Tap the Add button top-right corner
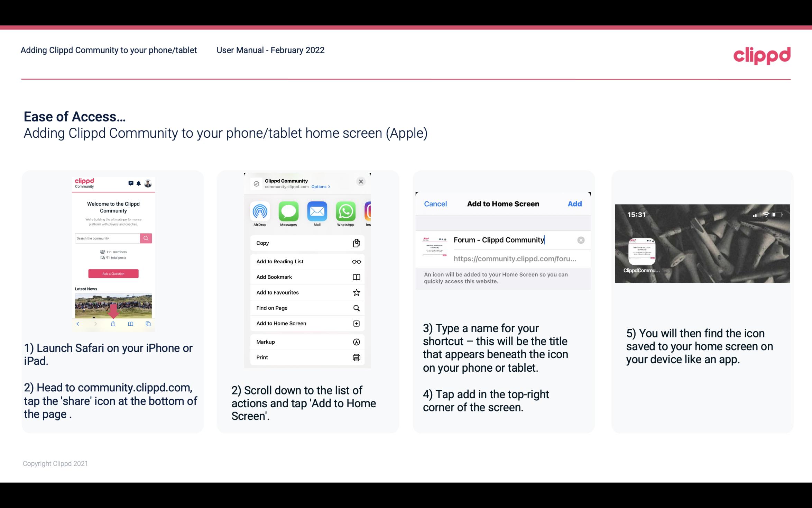 (575, 204)
